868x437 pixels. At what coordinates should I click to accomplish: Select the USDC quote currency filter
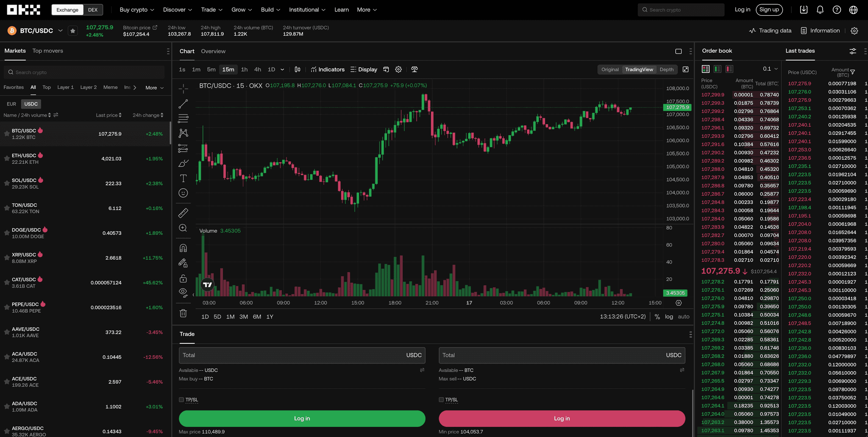[x=31, y=104]
